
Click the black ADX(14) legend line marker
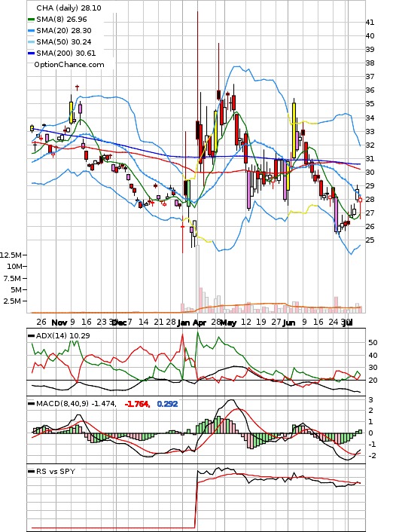coord(31,336)
